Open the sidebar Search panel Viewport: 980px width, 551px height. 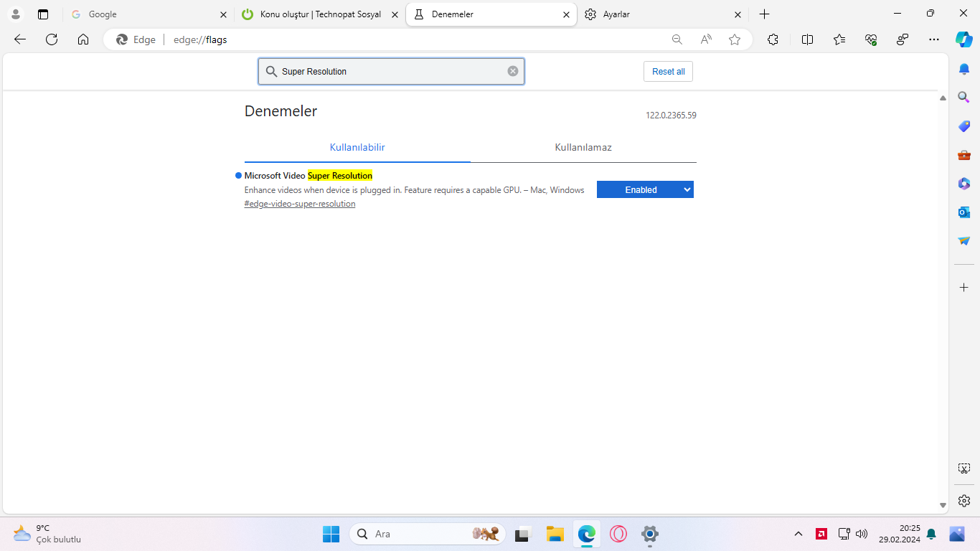[964, 98]
